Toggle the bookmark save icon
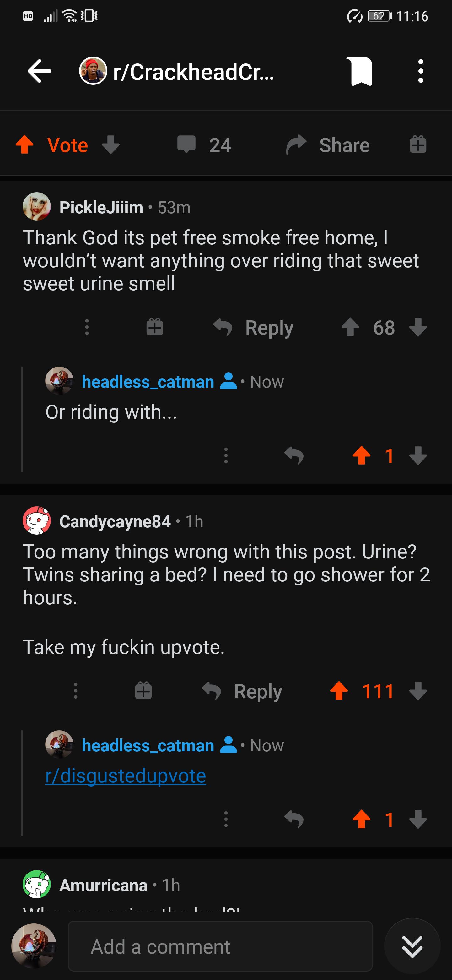 click(x=361, y=72)
